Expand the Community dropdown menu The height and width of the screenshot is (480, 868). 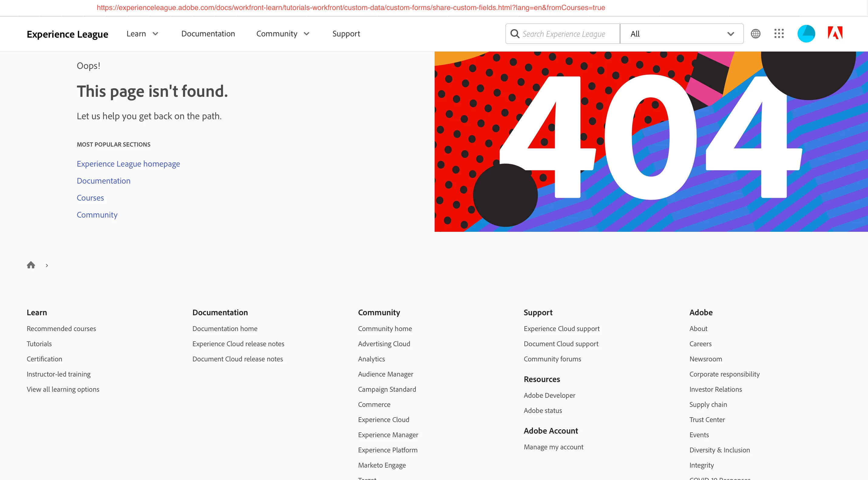[x=283, y=34]
